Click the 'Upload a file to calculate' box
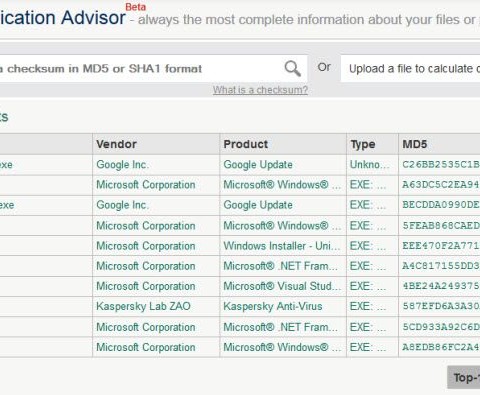The image size is (480, 395). pyautogui.click(x=410, y=69)
